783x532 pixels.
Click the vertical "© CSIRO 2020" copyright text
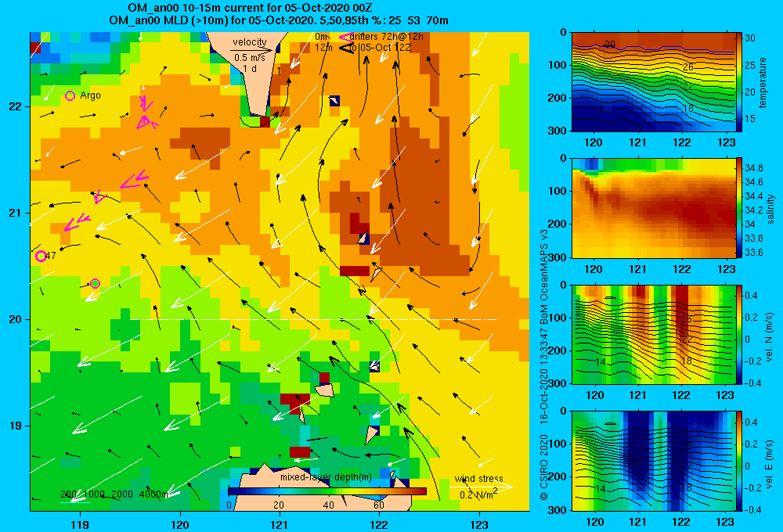(544, 467)
